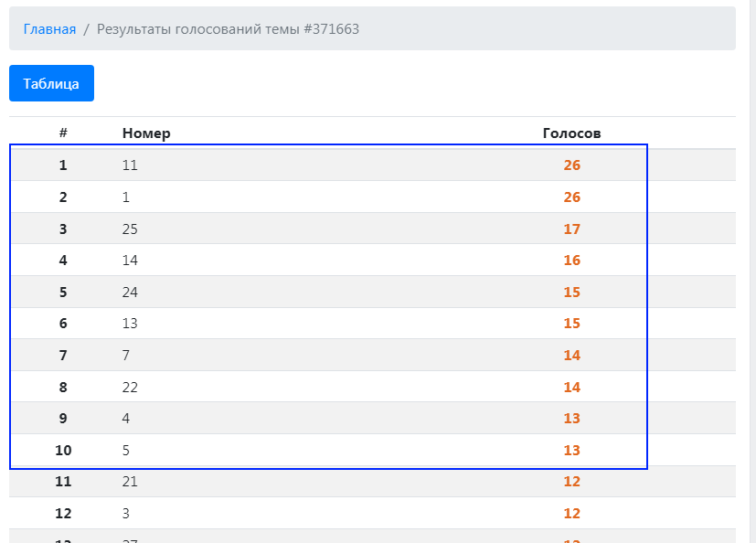This screenshot has height=543, width=756.
Task: Select row 2 with number 1
Action: 126,197
